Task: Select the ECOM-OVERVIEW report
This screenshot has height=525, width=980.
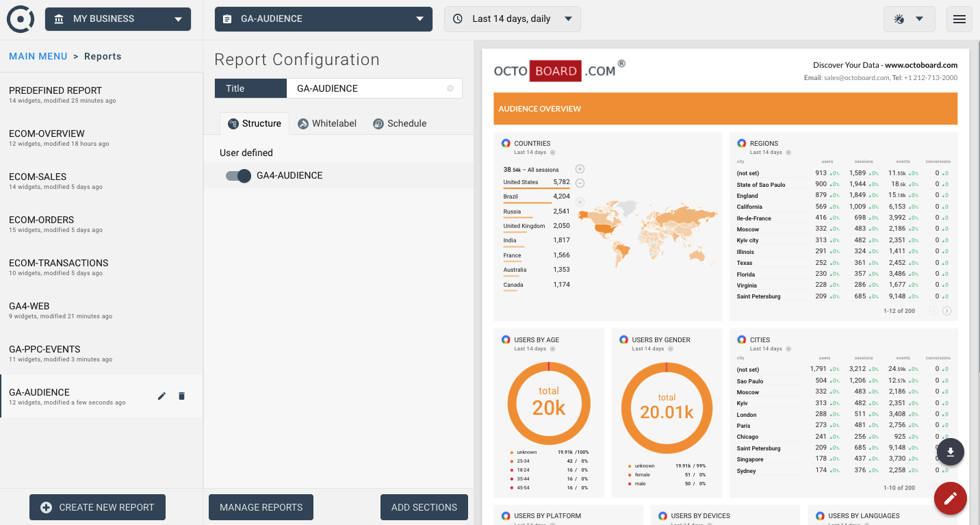Action: coord(101,138)
